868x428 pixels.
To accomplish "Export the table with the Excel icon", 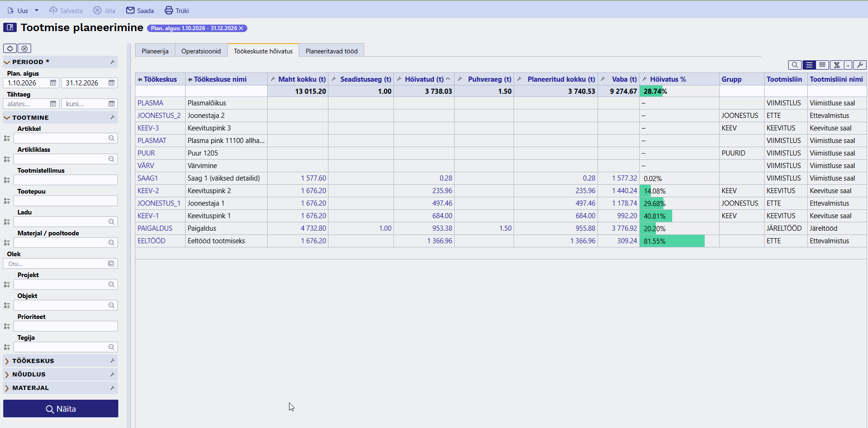I will (x=836, y=65).
